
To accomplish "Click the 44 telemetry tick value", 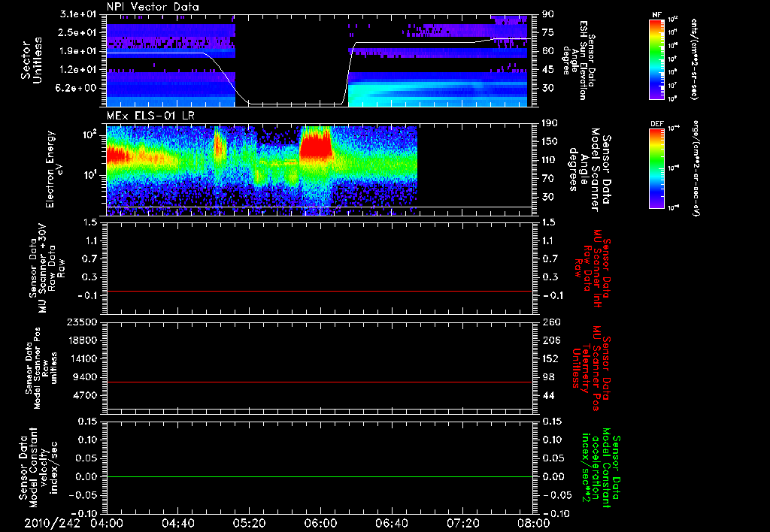I will pos(547,395).
